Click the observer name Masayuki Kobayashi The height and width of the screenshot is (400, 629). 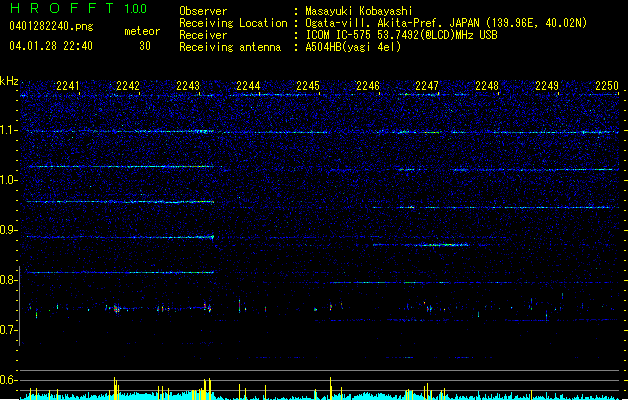click(x=359, y=11)
